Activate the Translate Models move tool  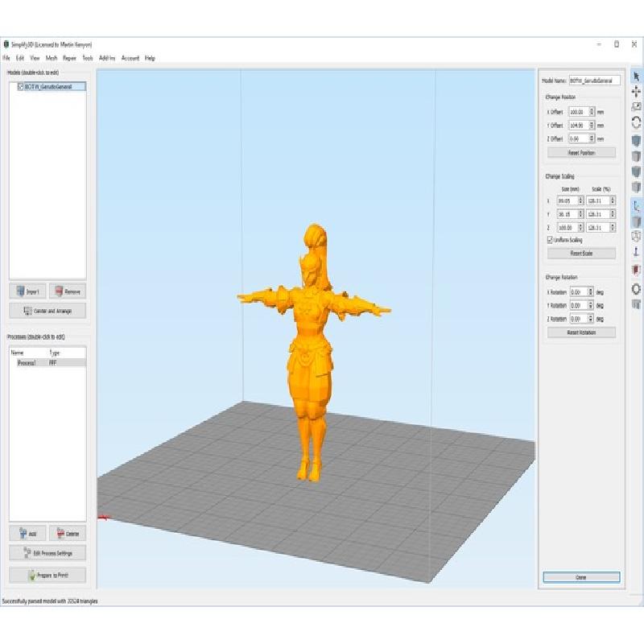point(636,91)
